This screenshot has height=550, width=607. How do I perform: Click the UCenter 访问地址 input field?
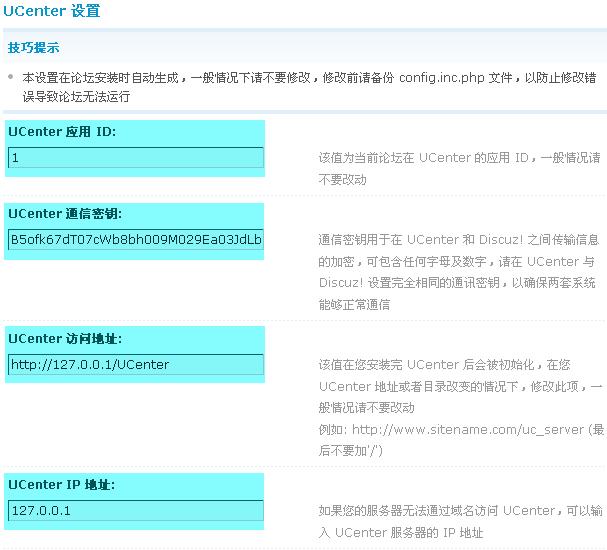tap(136, 365)
